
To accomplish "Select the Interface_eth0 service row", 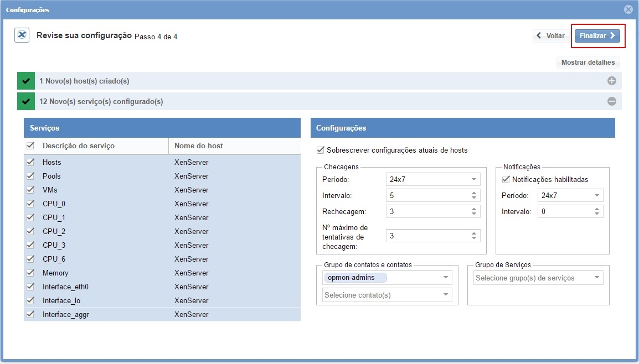I will pos(65,287).
